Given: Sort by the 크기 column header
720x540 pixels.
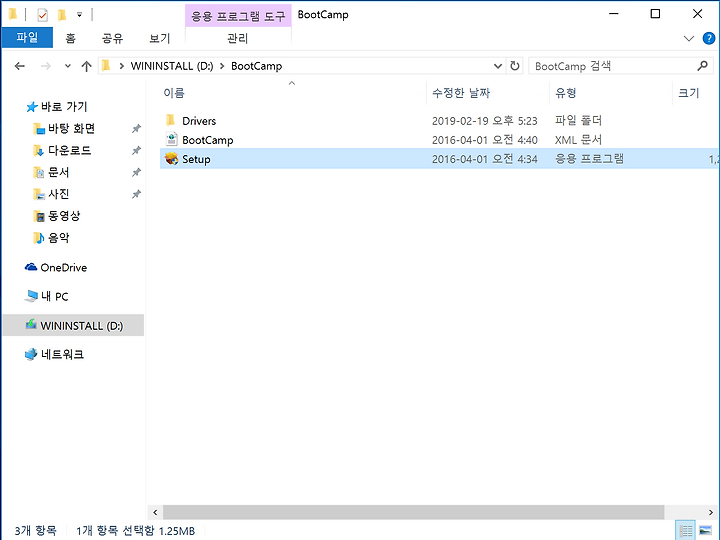Looking at the screenshot, I should coord(689,93).
